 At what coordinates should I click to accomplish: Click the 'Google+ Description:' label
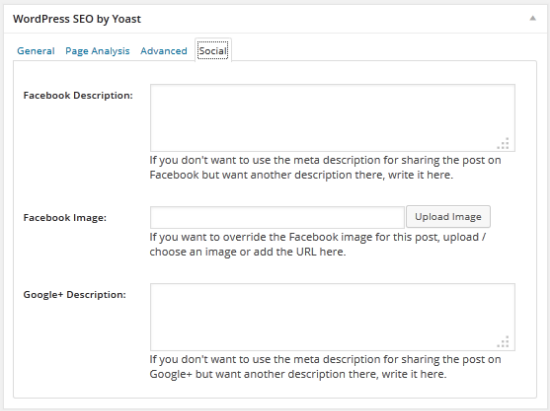[74, 295]
